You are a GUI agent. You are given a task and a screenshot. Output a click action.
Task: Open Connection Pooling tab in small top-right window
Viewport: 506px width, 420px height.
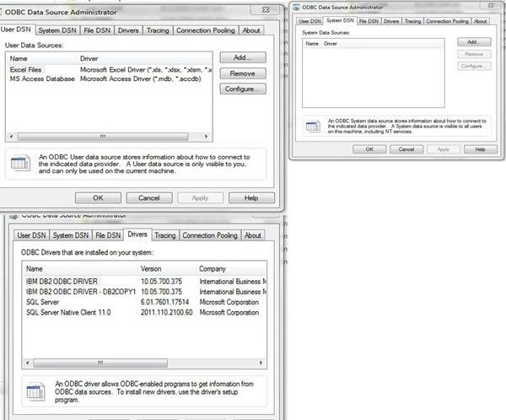point(447,21)
